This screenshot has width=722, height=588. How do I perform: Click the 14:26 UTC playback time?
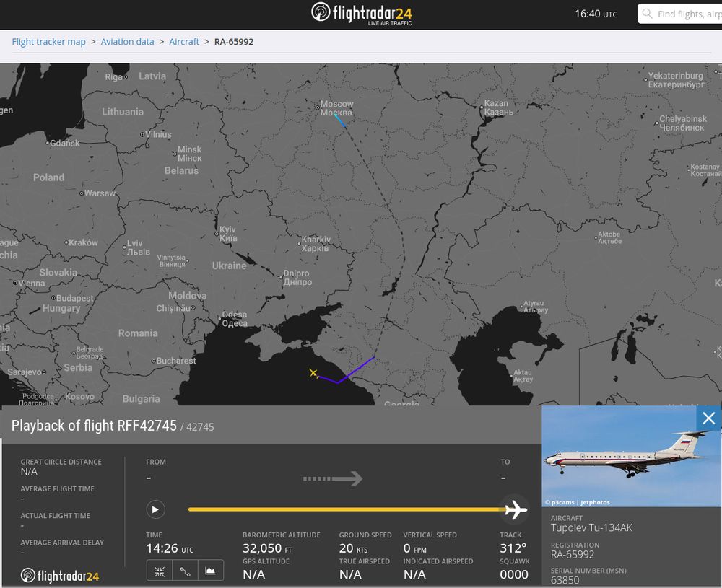tap(170, 548)
